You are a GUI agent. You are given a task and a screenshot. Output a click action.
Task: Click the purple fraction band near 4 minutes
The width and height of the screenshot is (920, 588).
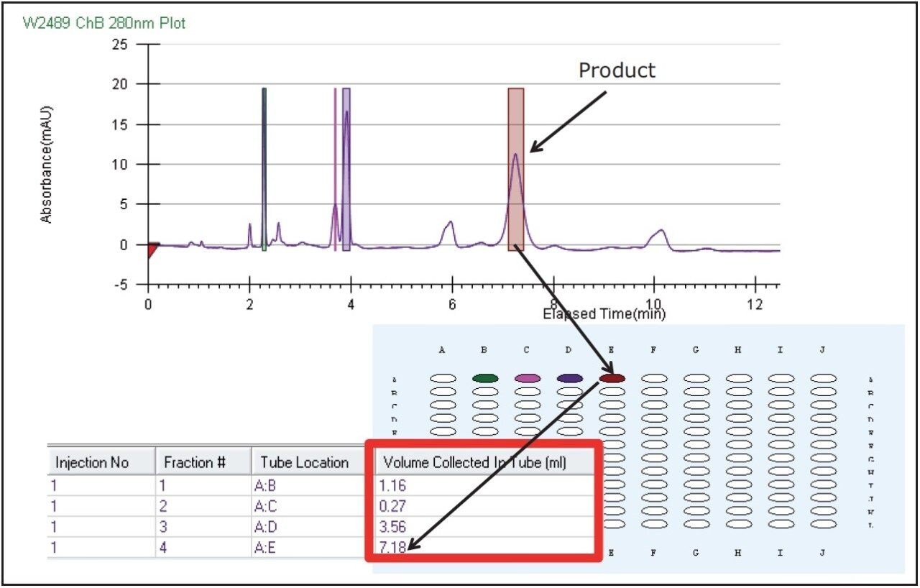[346, 165]
